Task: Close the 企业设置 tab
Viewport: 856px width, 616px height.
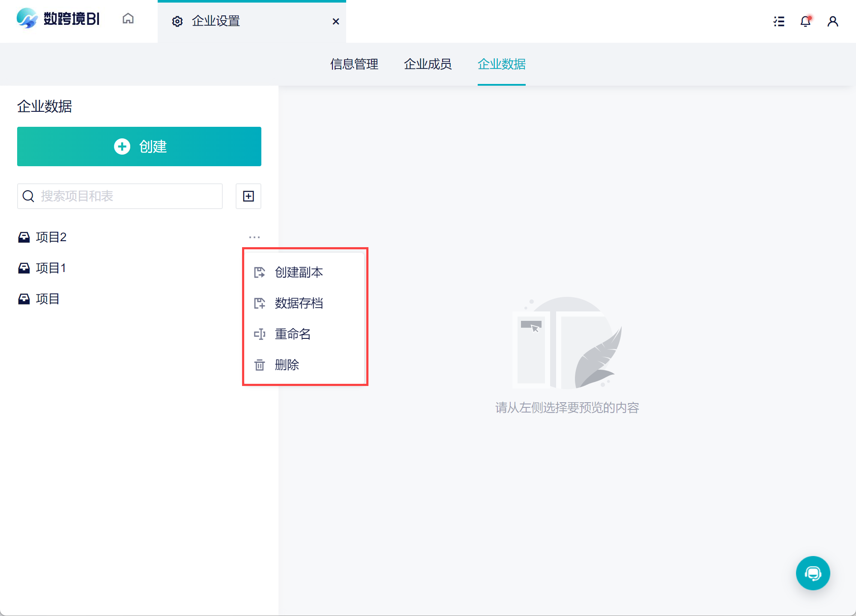Action: coord(336,21)
